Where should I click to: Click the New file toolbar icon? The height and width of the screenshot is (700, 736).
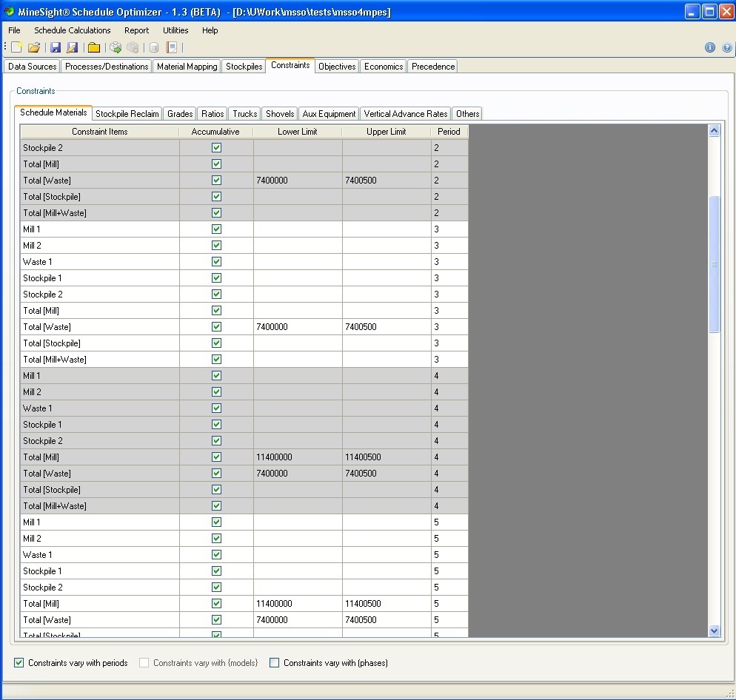click(x=16, y=47)
